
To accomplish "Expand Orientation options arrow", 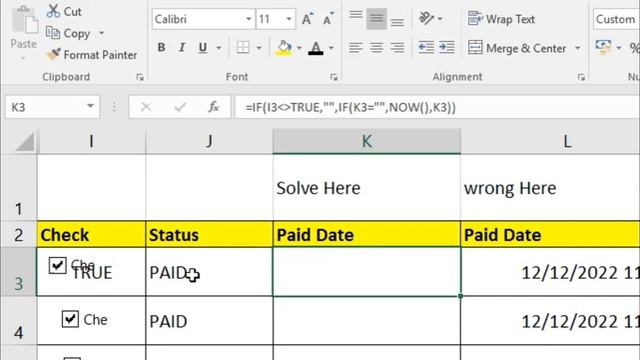I will (x=440, y=19).
